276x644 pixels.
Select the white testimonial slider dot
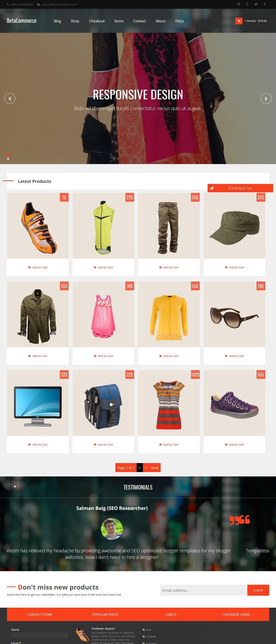coord(15,487)
